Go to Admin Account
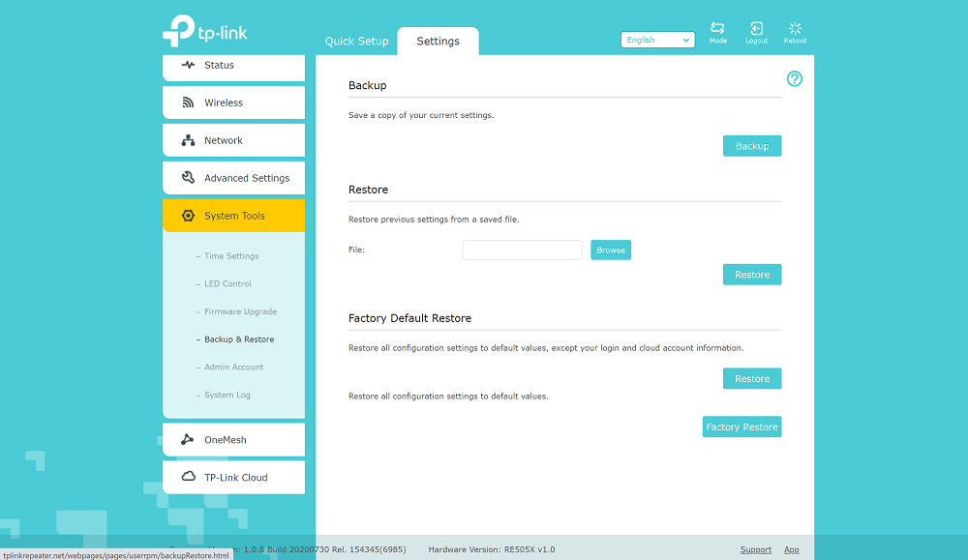Screen dimensions: 968x560 coord(233,367)
